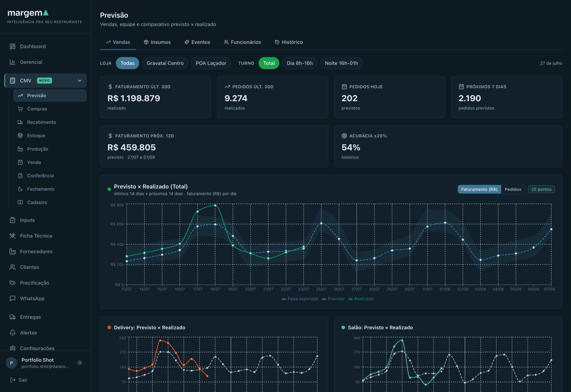Open the Histórico tab
The image size is (571, 392).
(289, 42)
